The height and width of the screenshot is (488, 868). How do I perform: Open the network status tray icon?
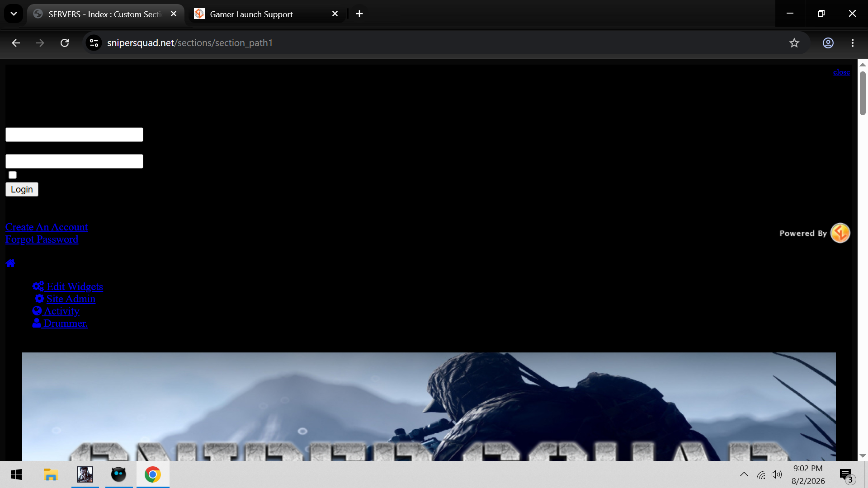(x=761, y=474)
